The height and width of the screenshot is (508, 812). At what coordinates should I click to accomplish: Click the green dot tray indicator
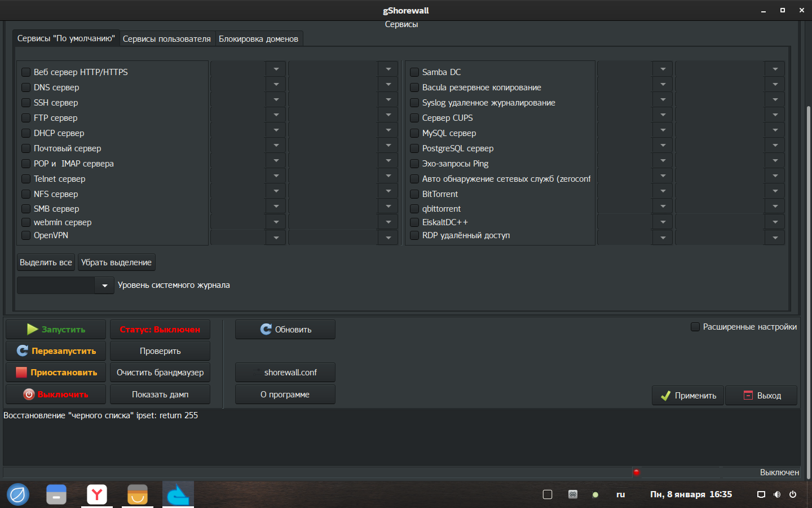pyautogui.click(x=595, y=495)
